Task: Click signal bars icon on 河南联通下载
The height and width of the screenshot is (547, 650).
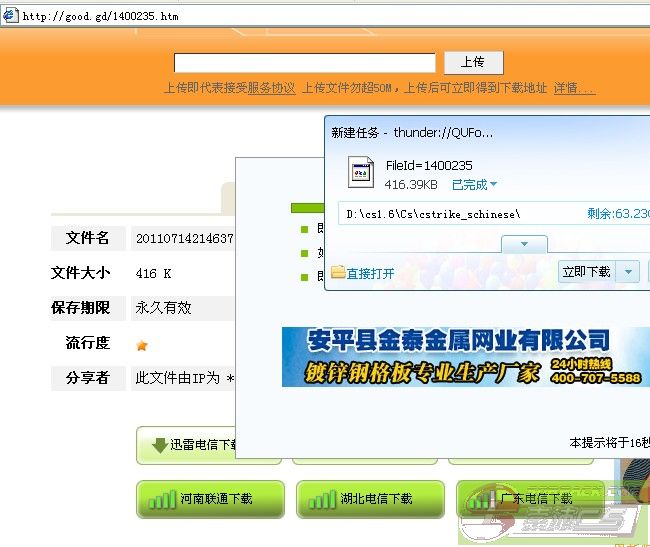Action: pos(162,499)
